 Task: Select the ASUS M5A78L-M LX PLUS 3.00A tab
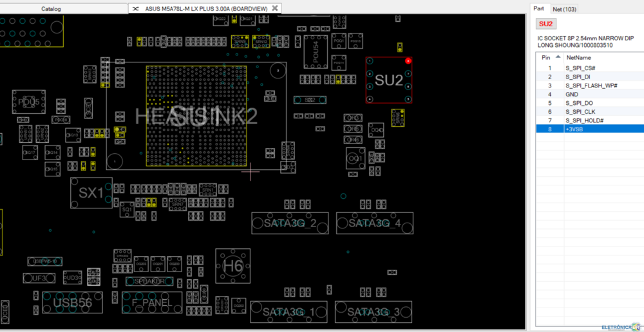206,8
